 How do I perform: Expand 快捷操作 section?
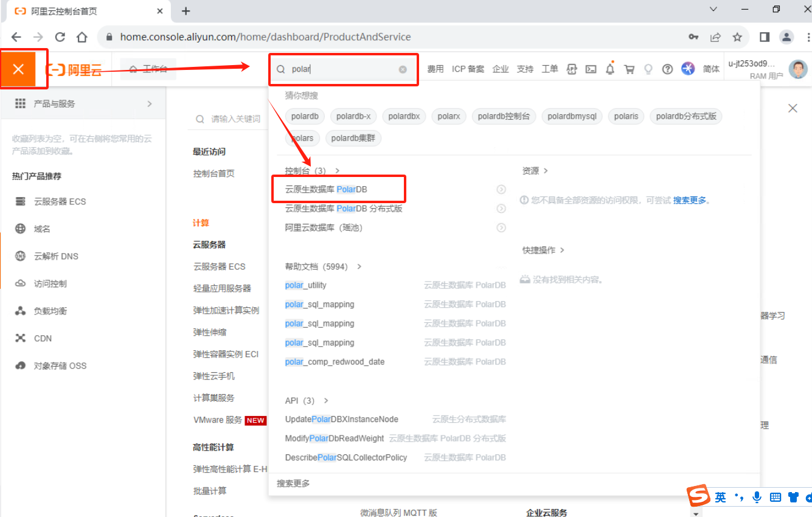pyautogui.click(x=544, y=250)
